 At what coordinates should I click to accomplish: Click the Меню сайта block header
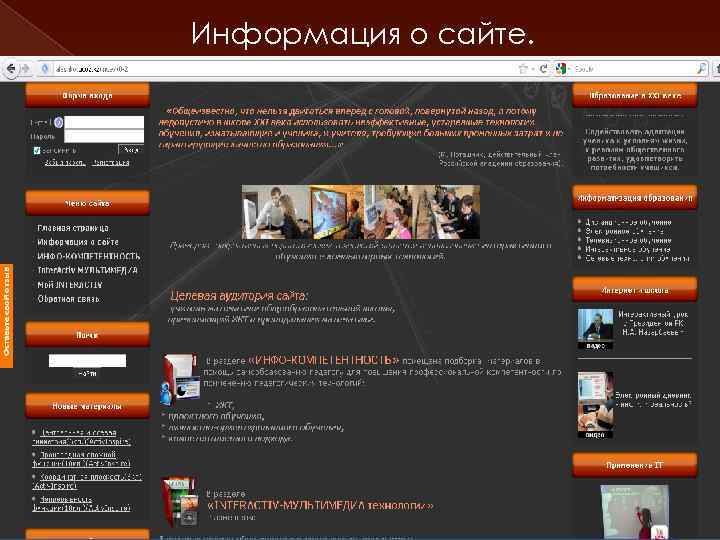coord(87,203)
